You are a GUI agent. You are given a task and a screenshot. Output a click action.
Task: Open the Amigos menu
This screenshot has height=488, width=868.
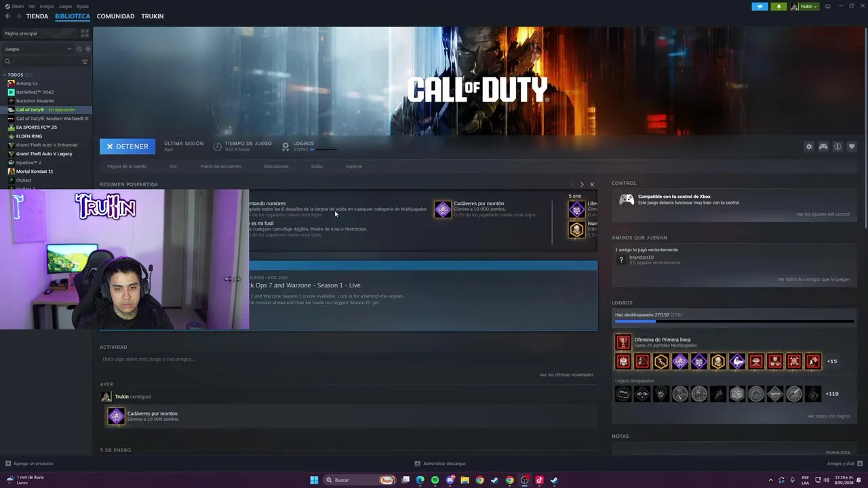click(x=47, y=6)
